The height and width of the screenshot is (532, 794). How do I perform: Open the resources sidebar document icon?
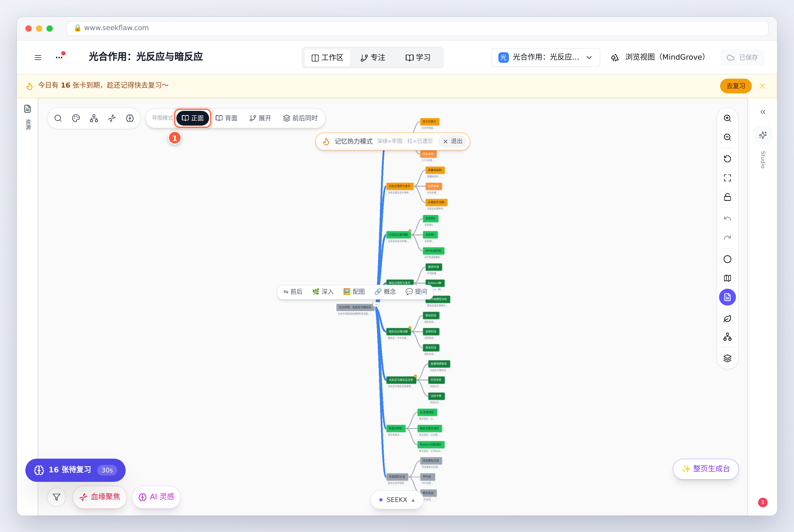(x=27, y=108)
